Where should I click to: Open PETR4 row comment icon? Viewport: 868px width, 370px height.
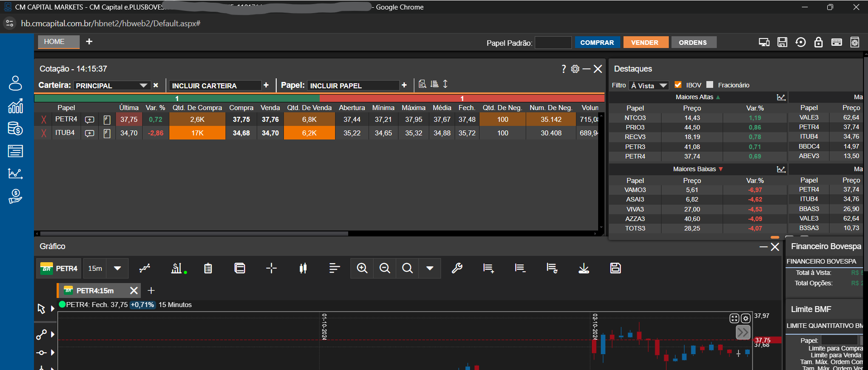tap(90, 120)
